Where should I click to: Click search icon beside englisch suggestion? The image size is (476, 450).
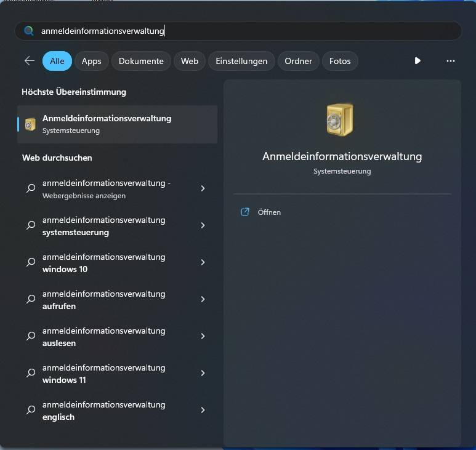pos(31,410)
